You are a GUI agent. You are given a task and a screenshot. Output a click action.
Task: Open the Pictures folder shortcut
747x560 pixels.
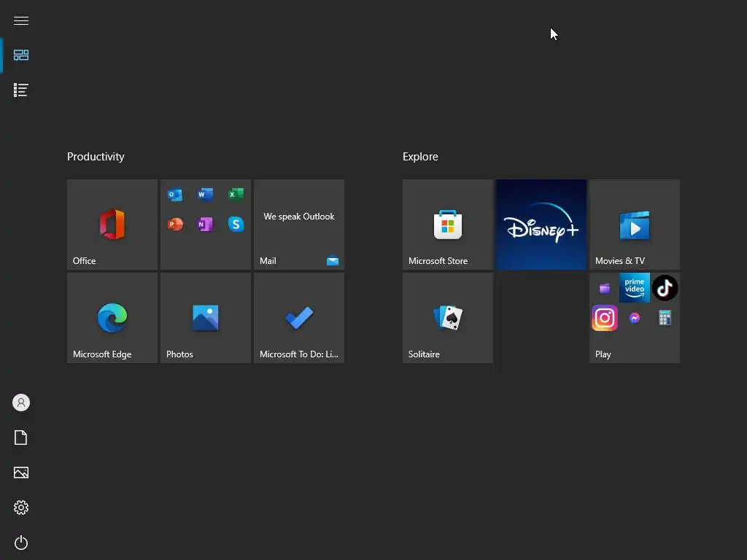21,472
